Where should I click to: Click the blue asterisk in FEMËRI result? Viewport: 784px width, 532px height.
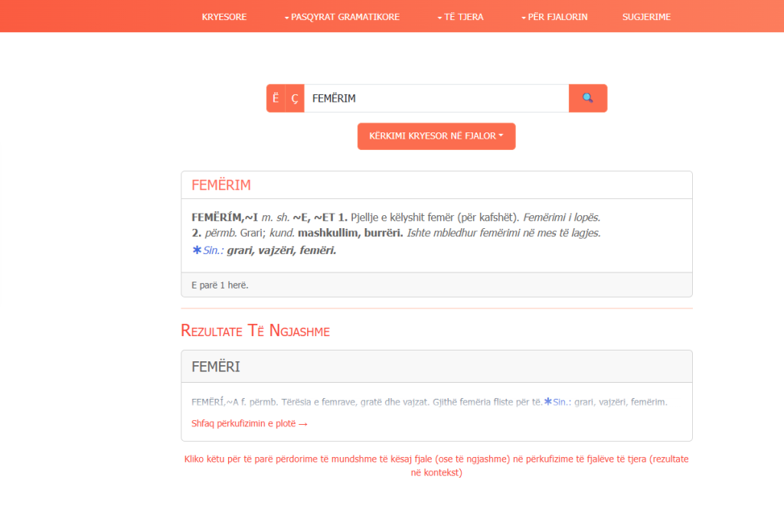pos(547,401)
